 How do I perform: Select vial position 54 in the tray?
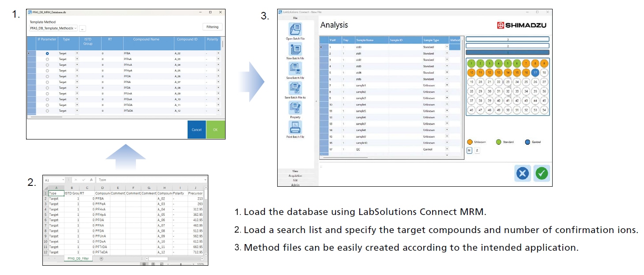pos(544,110)
